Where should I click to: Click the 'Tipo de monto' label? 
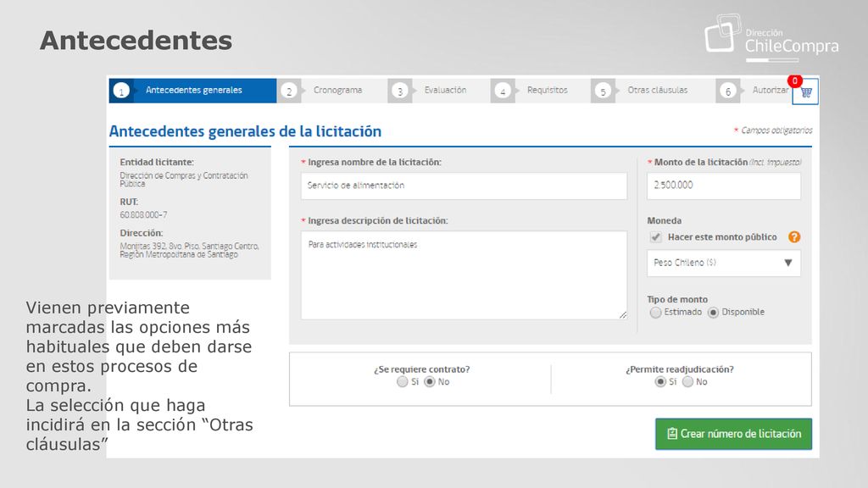(677, 299)
